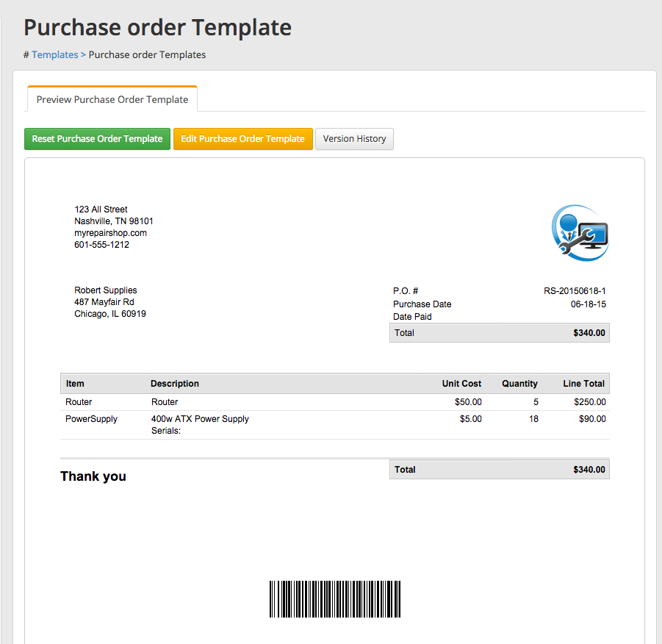This screenshot has width=662, height=644.
Task: Select the PowerSupply item name
Action: click(x=91, y=419)
